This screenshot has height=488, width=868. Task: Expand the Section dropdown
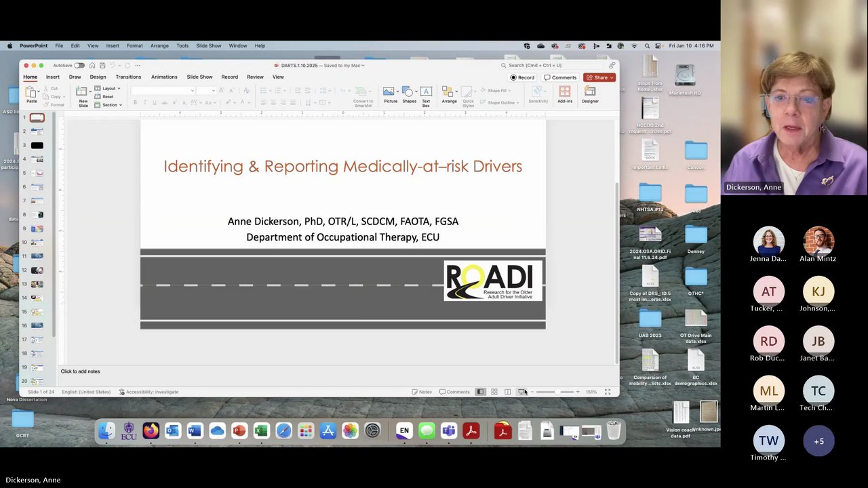tap(108, 105)
